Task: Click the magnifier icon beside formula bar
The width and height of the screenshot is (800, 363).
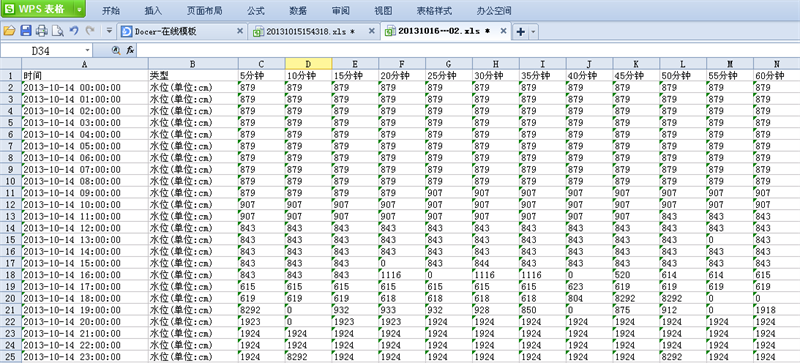Action: [115, 50]
